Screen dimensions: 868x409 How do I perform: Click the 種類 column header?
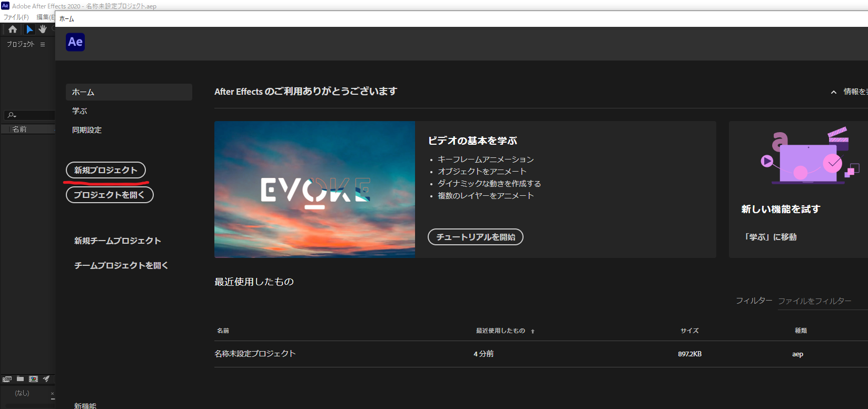(x=801, y=331)
